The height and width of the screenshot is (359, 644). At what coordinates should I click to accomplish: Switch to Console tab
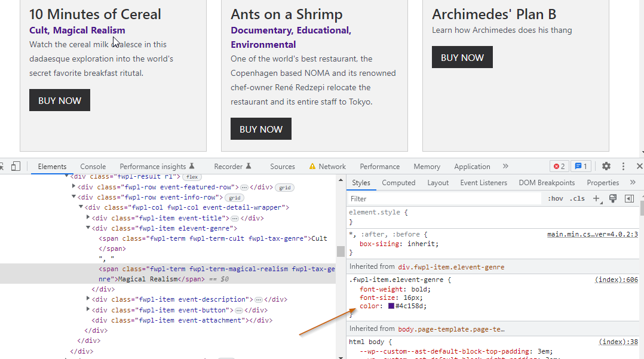[x=93, y=166]
